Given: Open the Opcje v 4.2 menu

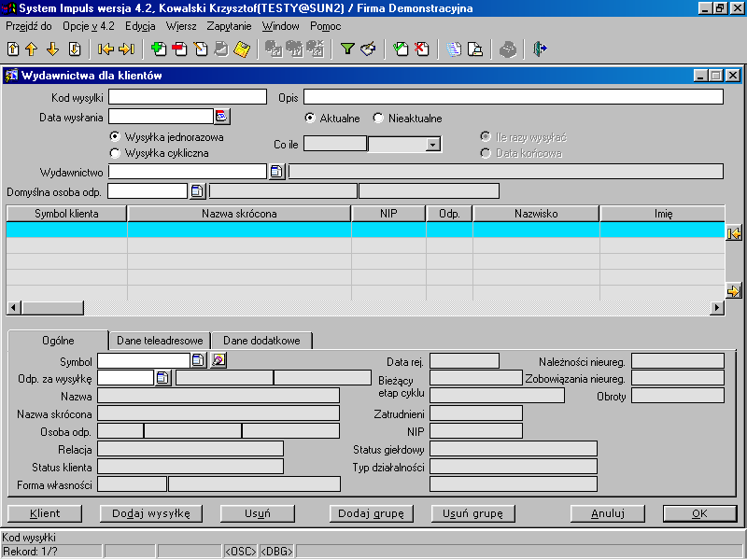Looking at the screenshot, I should click(89, 26).
